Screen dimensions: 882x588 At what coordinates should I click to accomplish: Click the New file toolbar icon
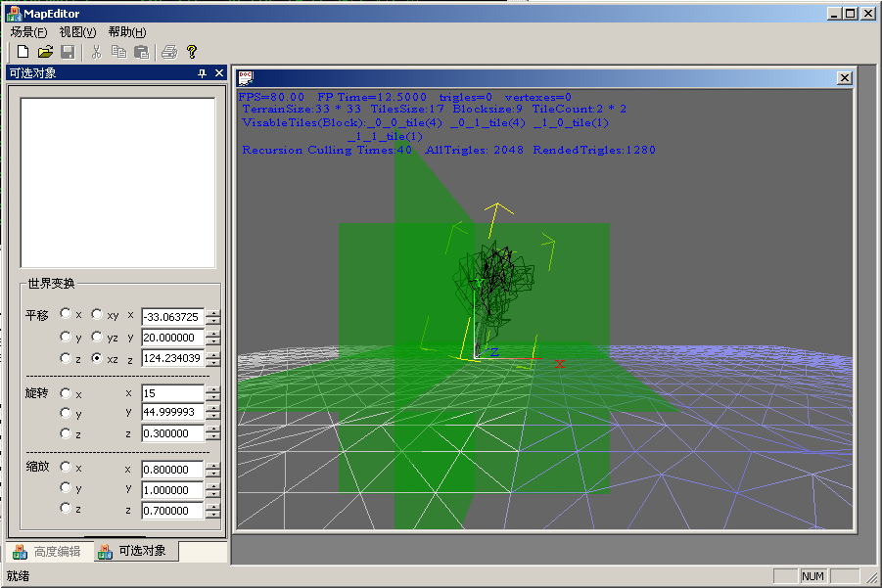point(23,52)
